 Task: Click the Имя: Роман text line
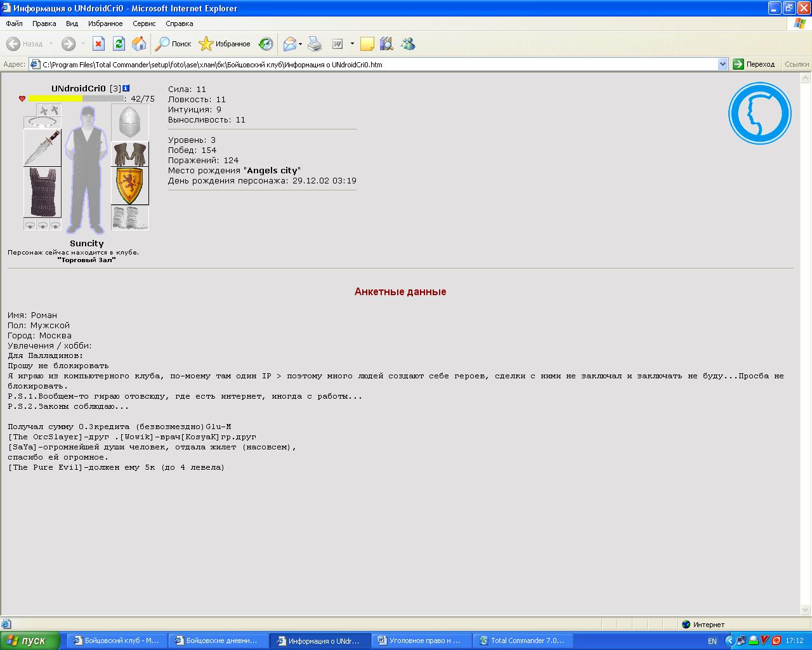[32, 315]
